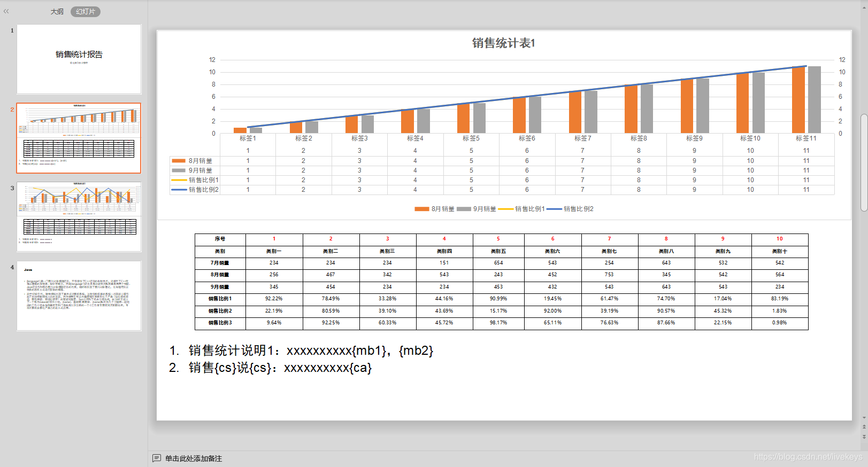
Task: Select the chart title 销售统计表1
Action: 504,43
